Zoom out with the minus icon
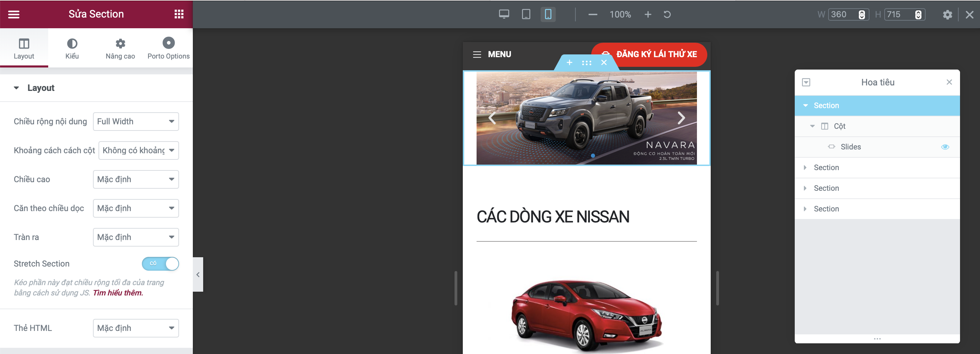 click(x=592, y=15)
